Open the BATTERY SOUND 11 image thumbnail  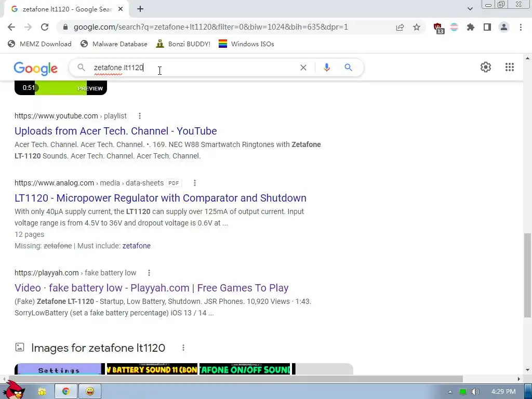pos(152,369)
